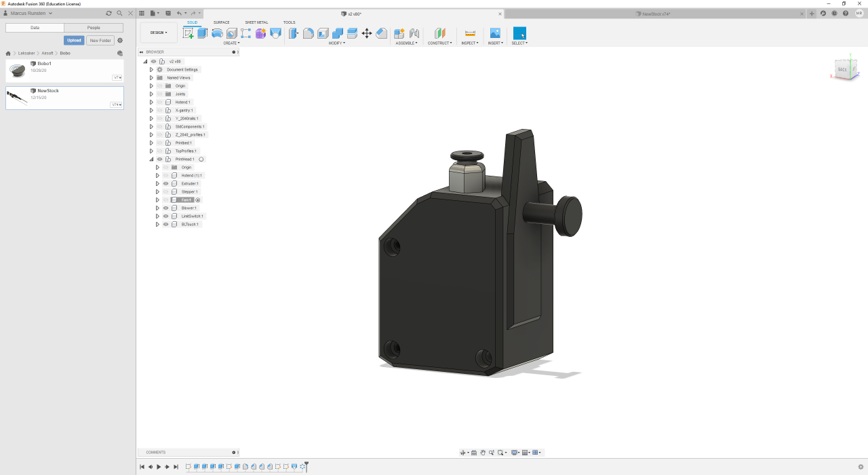Expand the StdComponents:1 node
Image resolution: width=868 pixels, height=475 pixels.
(x=151, y=126)
